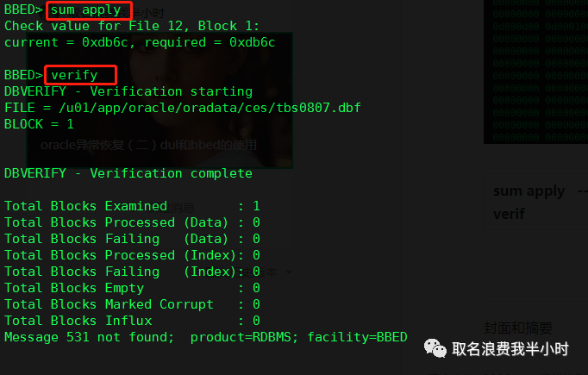This screenshot has height=375, width=588.
Task: Click 'Total Blocks Examined' result line
Action: (x=132, y=206)
